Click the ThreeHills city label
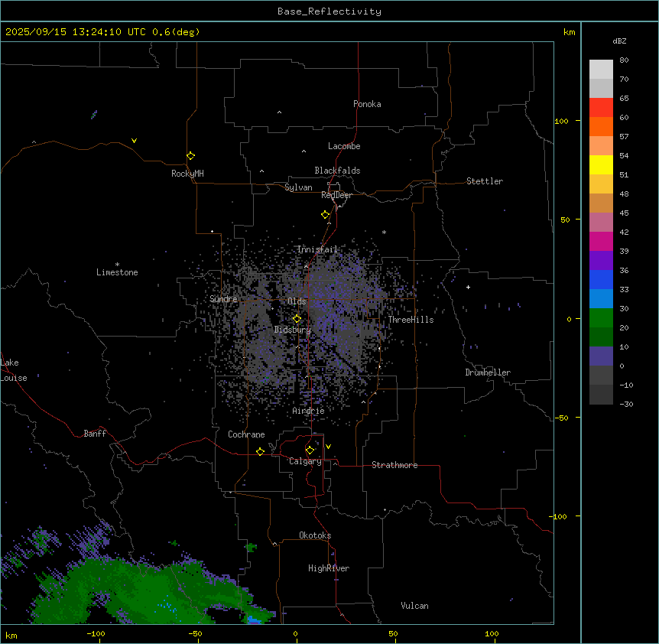Image resolution: width=659 pixels, height=644 pixels. [x=411, y=320]
